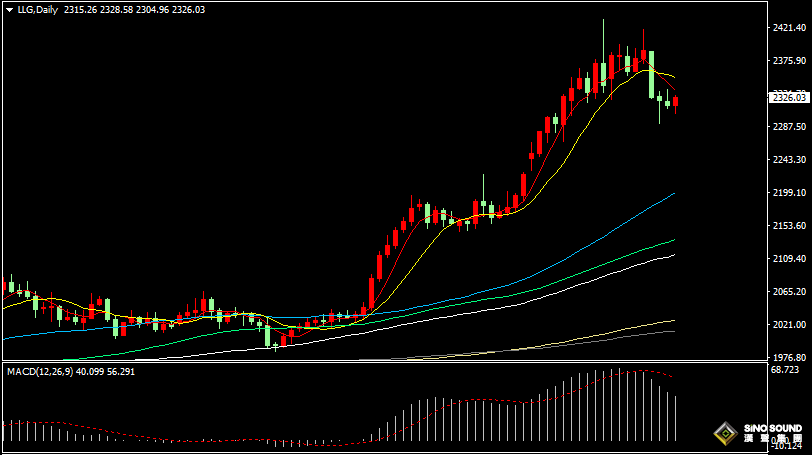Click the 2065.20 price axis label
The width and height of the screenshot is (812, 455).
[x=789, y=292]
